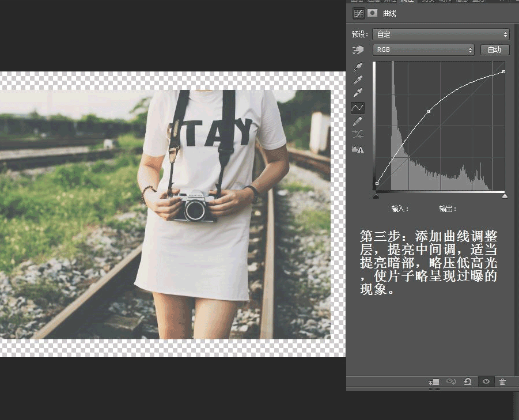Screen dimensions: 519x420
Task: Select the gray point eyedropper
Action: [358, 80]
